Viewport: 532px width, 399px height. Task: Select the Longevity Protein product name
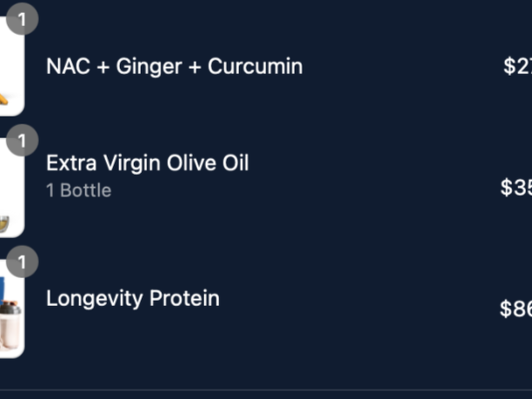pos(133,298)
